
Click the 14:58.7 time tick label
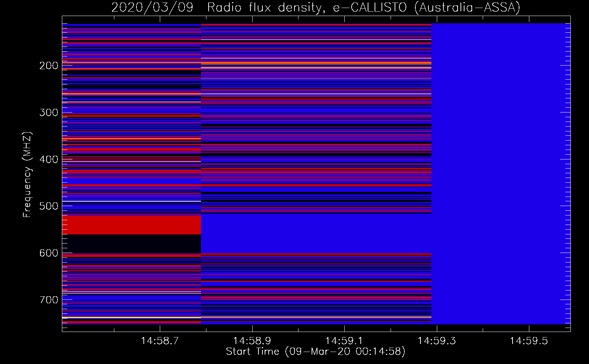160,341
